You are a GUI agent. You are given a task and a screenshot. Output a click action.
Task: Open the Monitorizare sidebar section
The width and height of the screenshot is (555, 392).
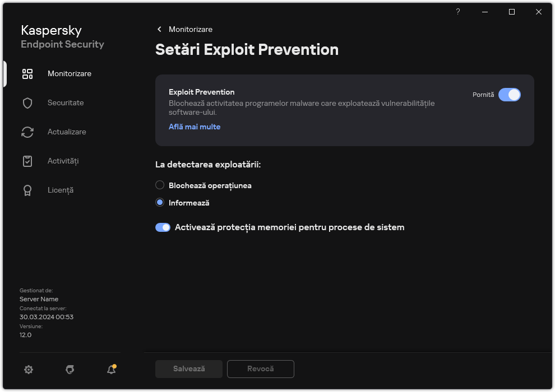pos(69,73)
